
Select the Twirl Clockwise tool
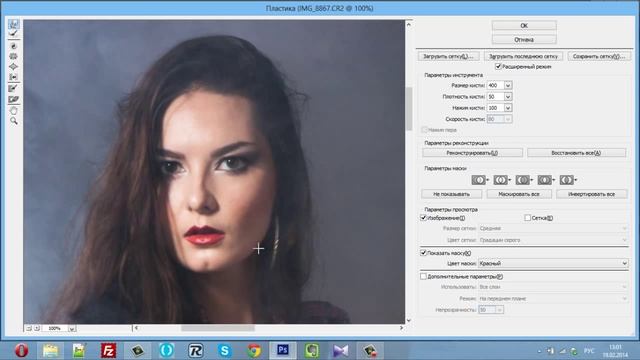pyautogui.click(x=13, y=46)
